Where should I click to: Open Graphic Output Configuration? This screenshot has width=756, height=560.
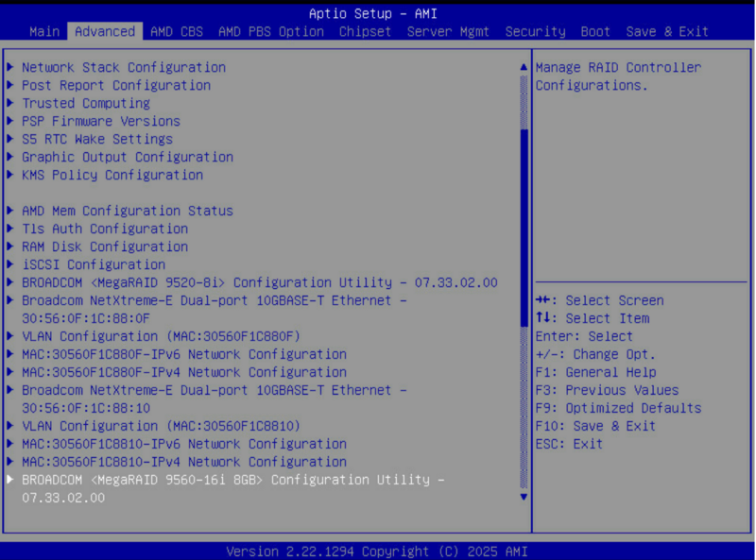[128, 157]
